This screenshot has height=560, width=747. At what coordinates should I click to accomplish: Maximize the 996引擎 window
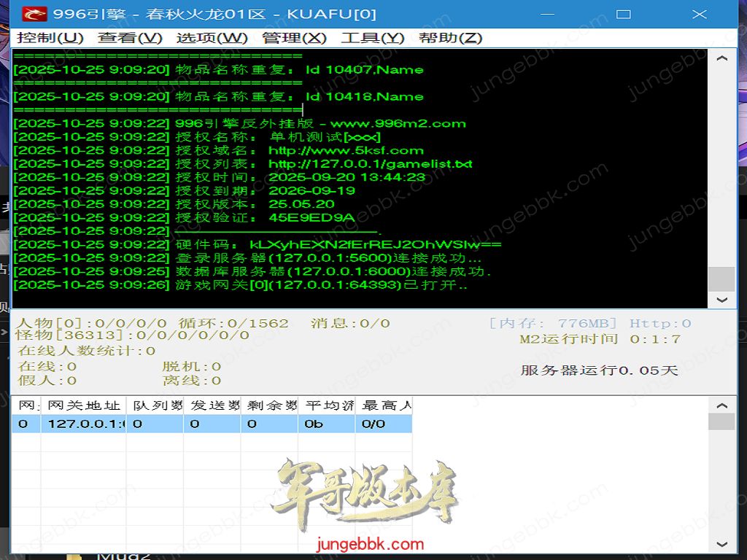(x=623, y=14)
